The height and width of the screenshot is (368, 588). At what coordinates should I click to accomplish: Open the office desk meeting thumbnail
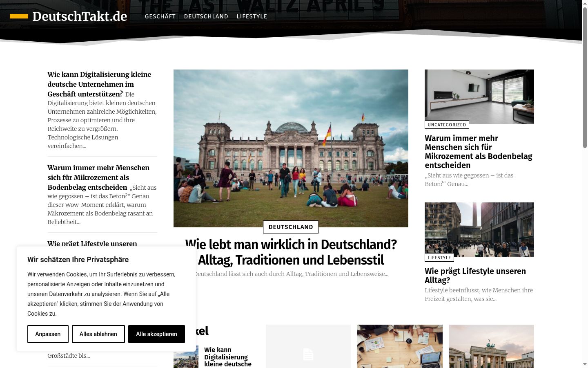400,346
